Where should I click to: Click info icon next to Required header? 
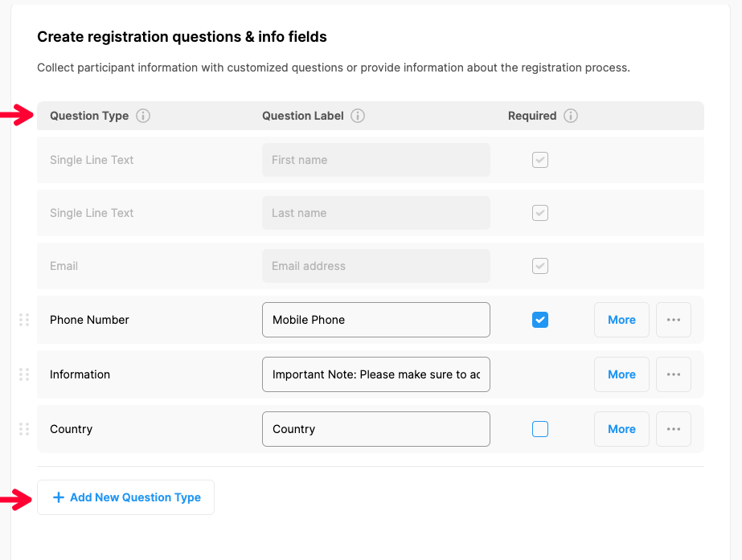(x=571, y=116)
